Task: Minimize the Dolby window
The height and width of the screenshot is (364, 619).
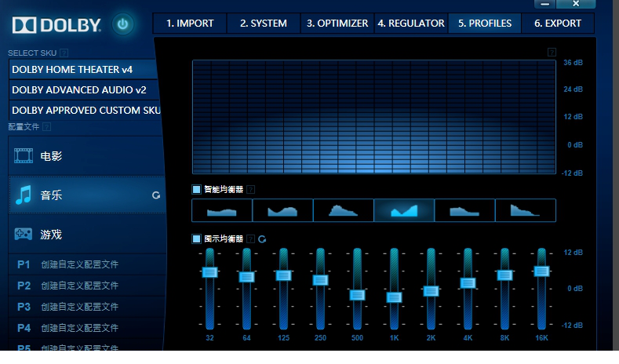Action: (545, 4)
